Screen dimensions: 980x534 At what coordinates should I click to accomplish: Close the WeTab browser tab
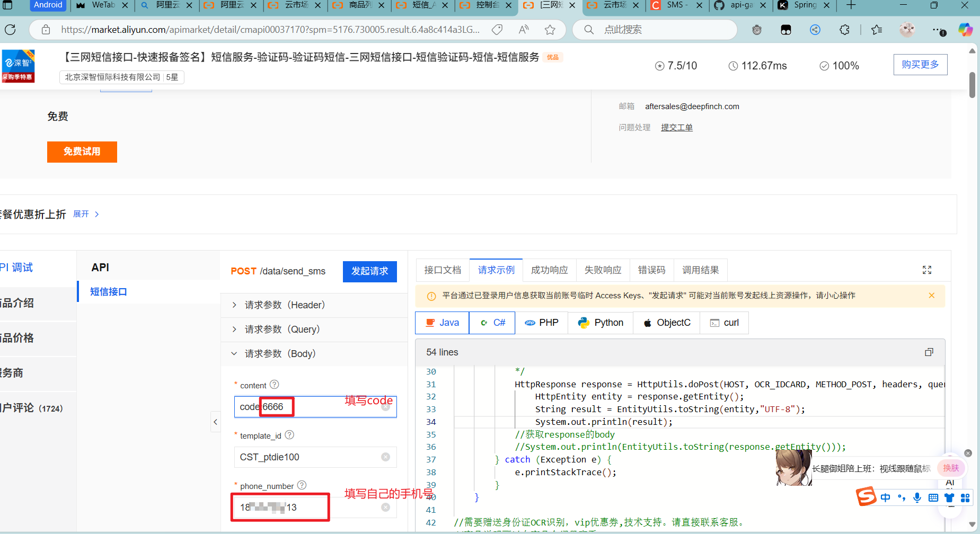point(125,5)
